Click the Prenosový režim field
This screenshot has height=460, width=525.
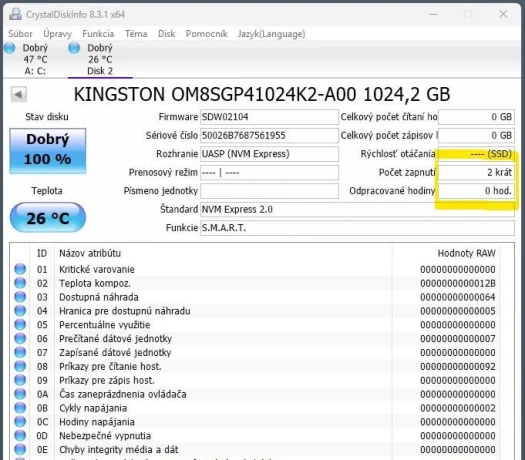tap(269, 173)
